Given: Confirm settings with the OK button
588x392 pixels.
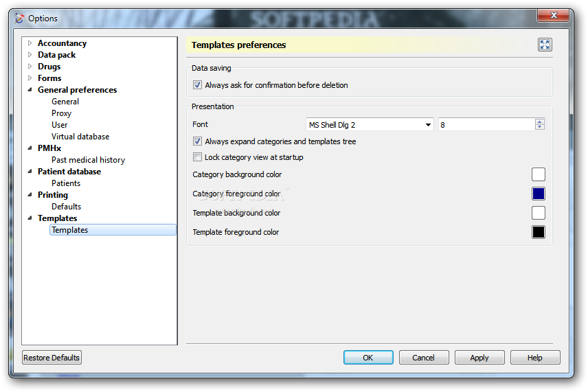Looking at the screenshot, I should [x=368, y=358].
